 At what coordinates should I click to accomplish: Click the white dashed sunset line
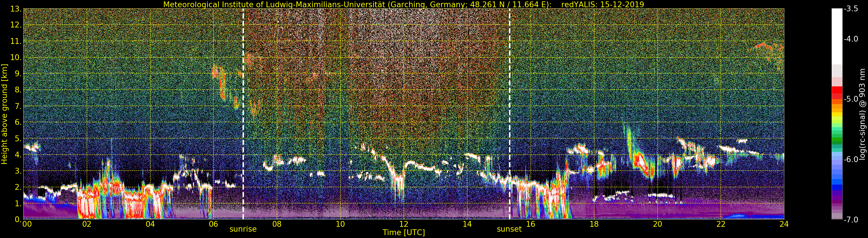(509, 114)
